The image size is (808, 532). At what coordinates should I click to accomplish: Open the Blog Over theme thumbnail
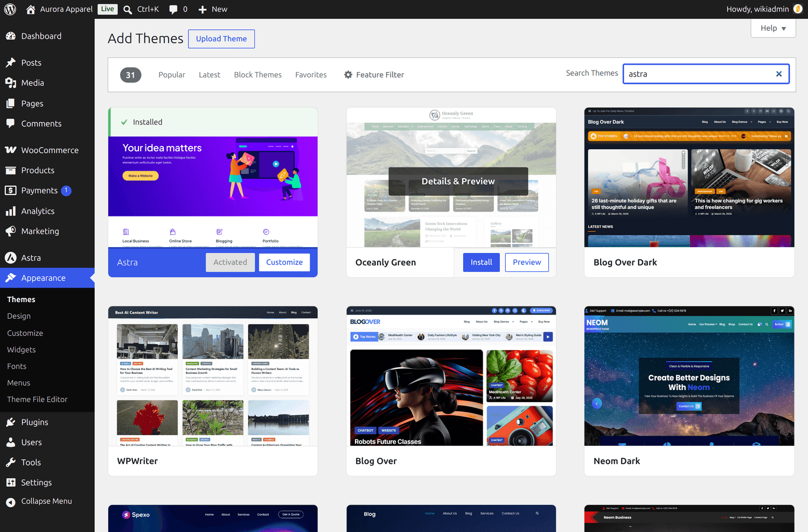(451, 376)
